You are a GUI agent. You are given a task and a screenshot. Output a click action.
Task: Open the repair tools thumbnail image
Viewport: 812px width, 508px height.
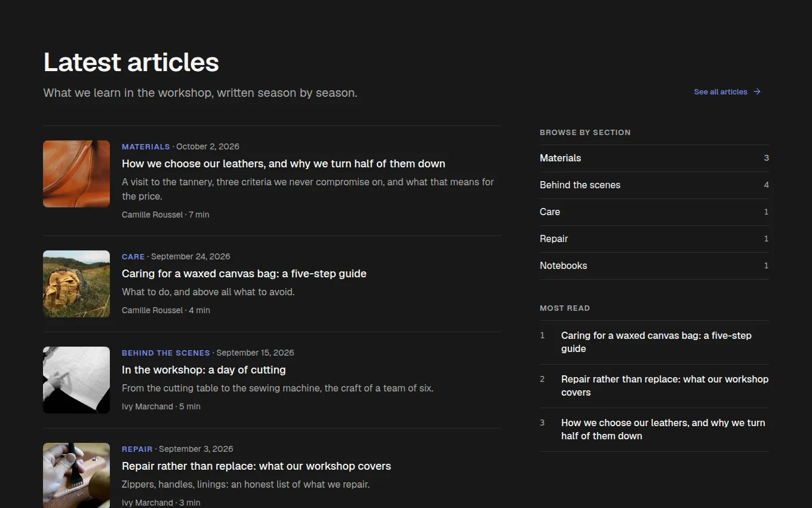pyautogui.click(x=76, y=475)
